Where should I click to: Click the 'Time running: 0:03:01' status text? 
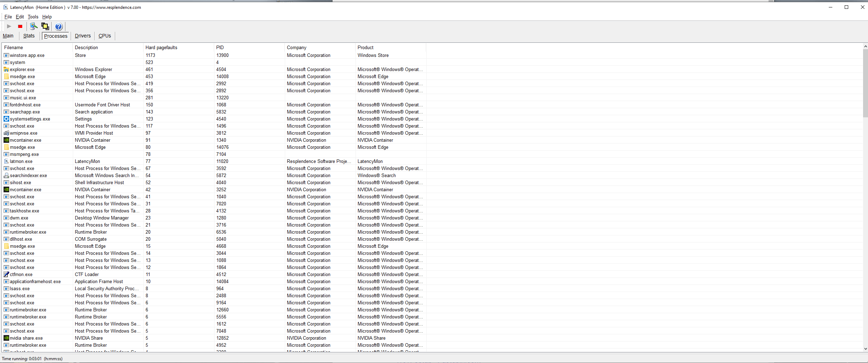tap(22, 358)
